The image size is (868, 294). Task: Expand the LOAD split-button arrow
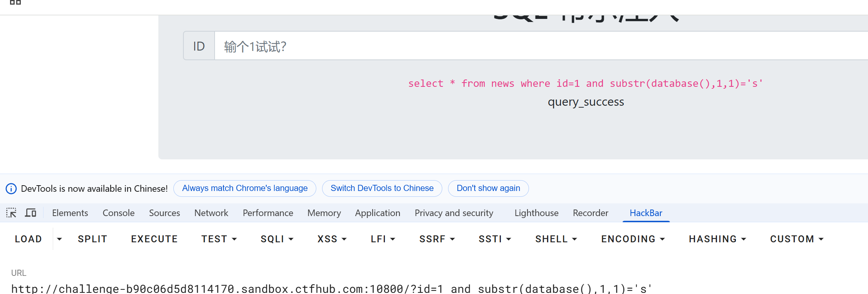click(59, 239)
